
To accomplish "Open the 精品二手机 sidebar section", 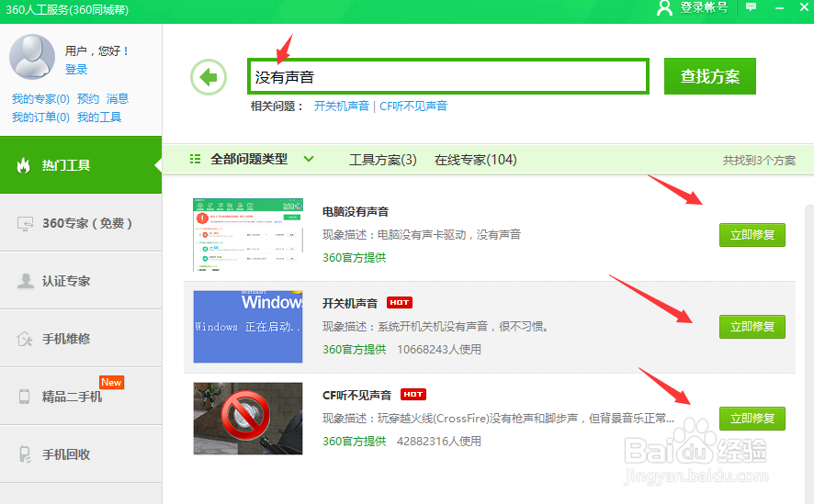I will [81, 397].
